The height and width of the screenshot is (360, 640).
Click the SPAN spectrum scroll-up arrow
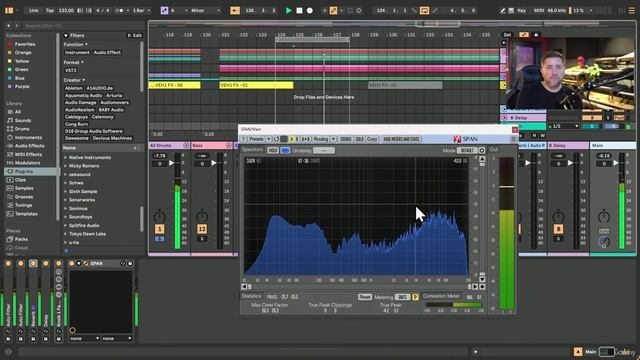(x=482, y=159)
